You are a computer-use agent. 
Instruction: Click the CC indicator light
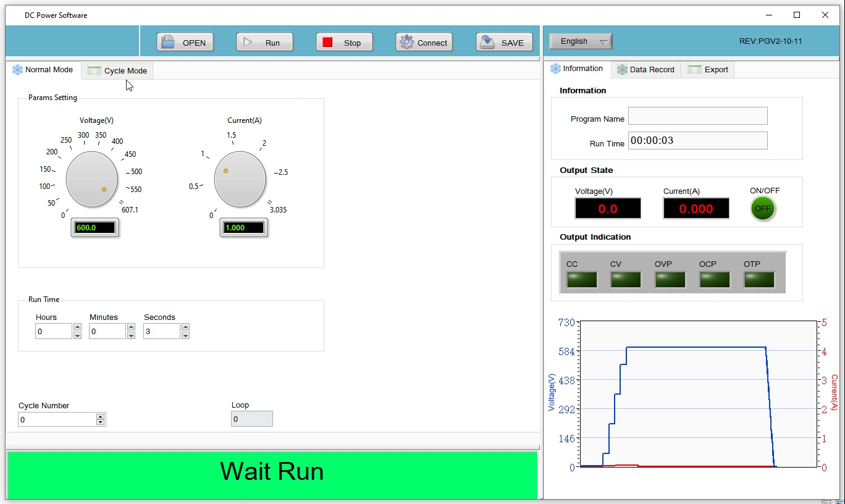(x=582, y=280)
